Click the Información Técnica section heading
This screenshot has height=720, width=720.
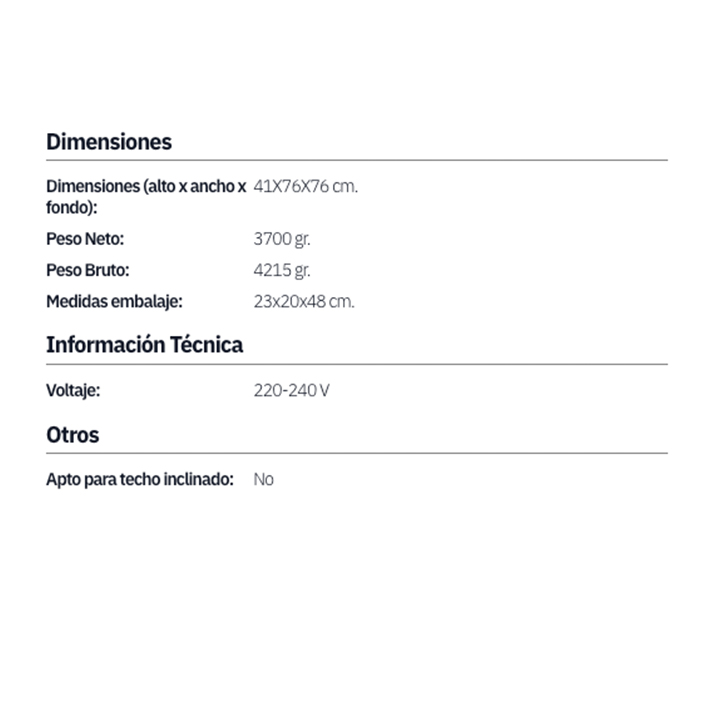click(144, 345)
